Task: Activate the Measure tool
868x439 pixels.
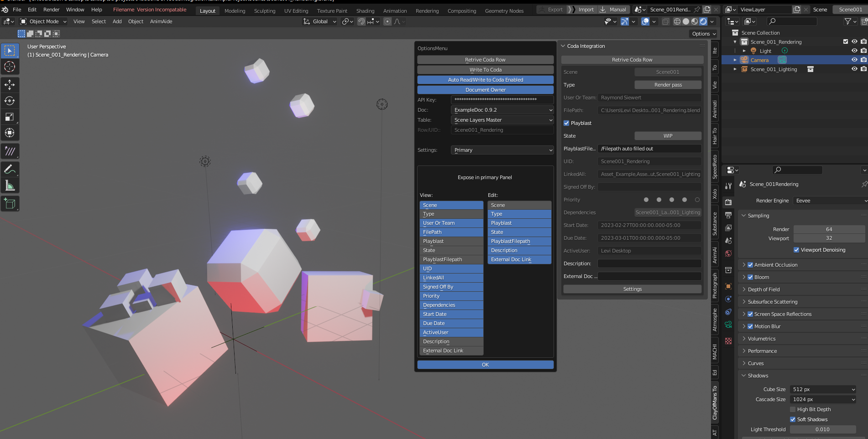Action: click(x=10, y=185)
